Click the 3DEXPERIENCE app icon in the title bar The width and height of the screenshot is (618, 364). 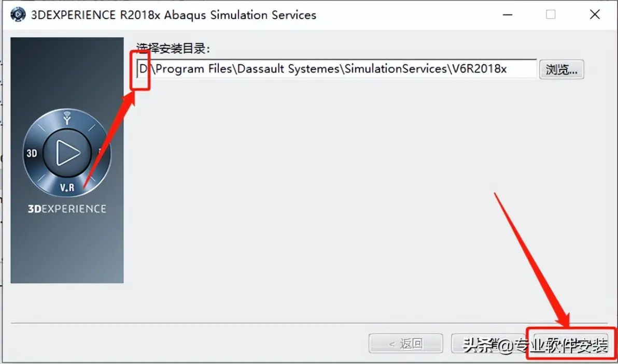tap(18, 14)
